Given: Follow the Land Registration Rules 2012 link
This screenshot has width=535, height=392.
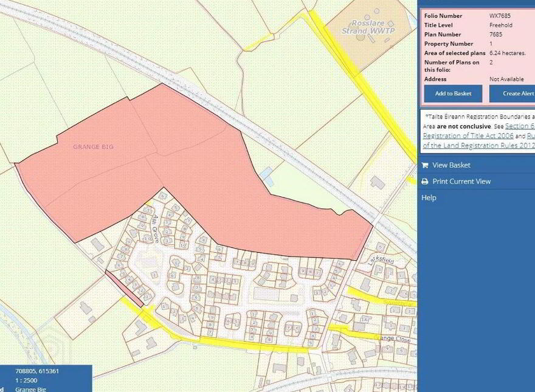Looking at the screenshot, I should 478,145.
